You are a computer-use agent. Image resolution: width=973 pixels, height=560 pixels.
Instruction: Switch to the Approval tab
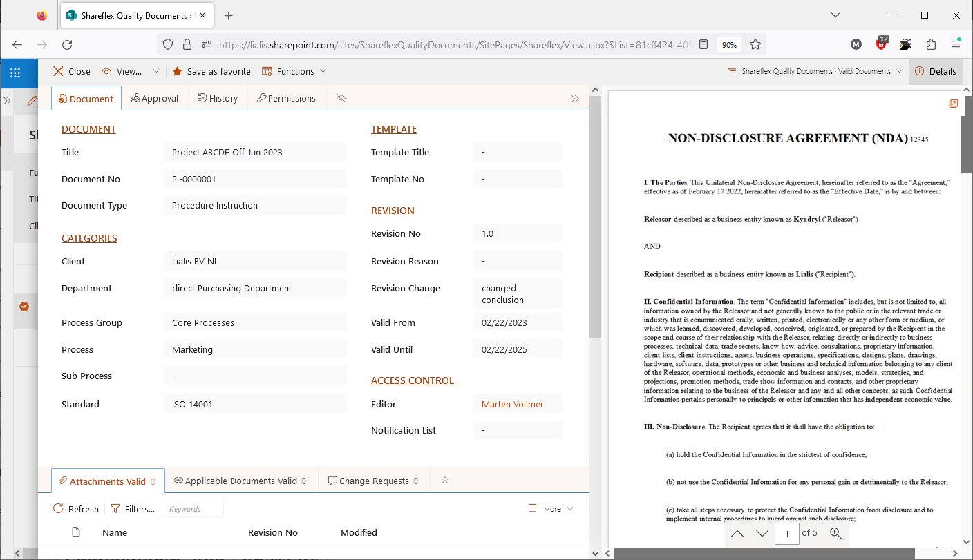click(154, 98)
